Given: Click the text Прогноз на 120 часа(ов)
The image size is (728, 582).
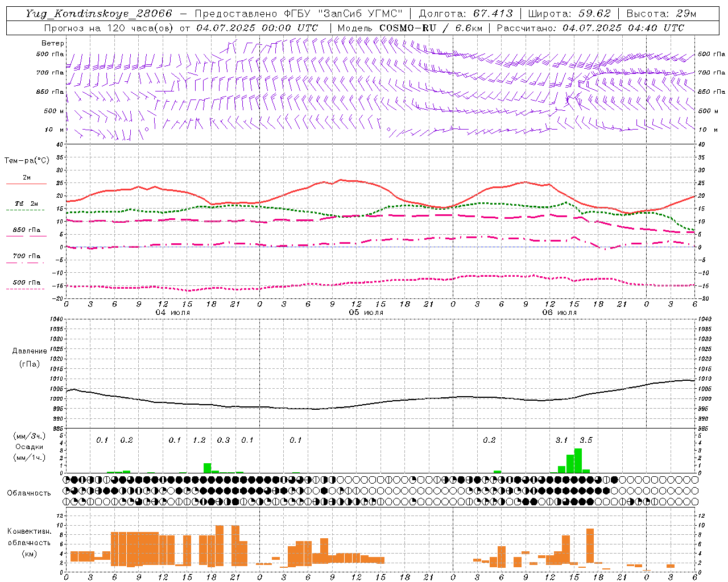Looking at the screenshot, I should pyautogui.click(x=109, y=28).
